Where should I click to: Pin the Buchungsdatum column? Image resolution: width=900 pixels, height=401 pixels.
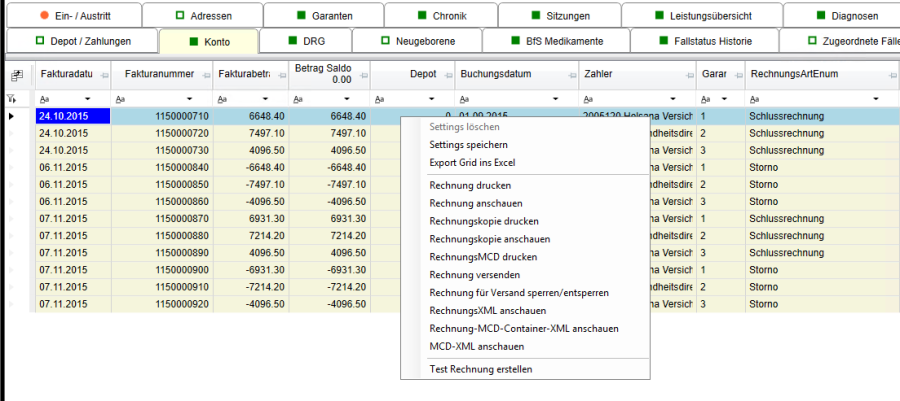(571, 75)
